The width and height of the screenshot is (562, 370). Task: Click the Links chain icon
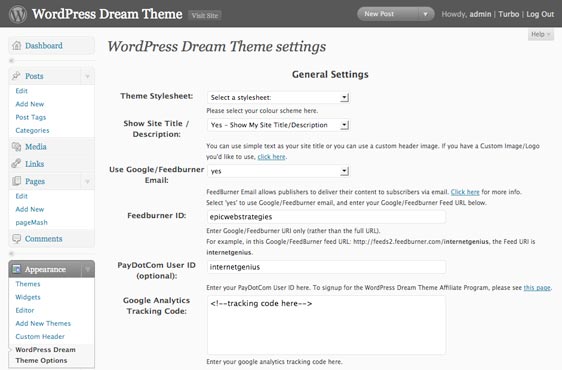[x=16, y=163]
